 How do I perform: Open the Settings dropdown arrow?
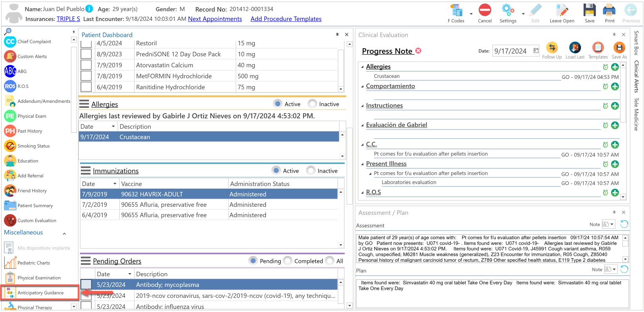[x=523, y=14]
